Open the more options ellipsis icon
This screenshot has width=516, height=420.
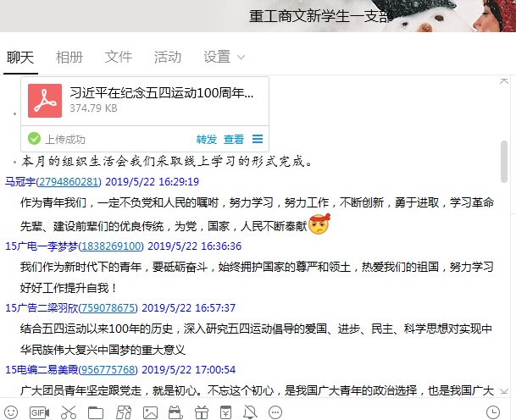pos(275,412)
